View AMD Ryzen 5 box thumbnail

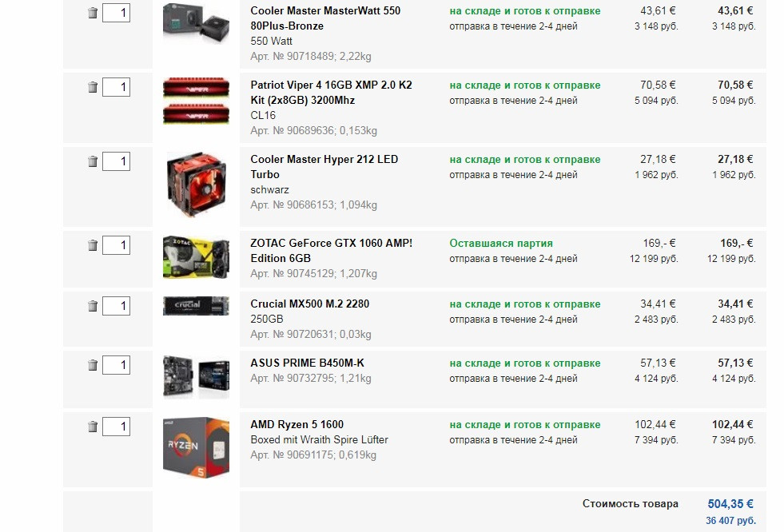(x=196, y=447)
